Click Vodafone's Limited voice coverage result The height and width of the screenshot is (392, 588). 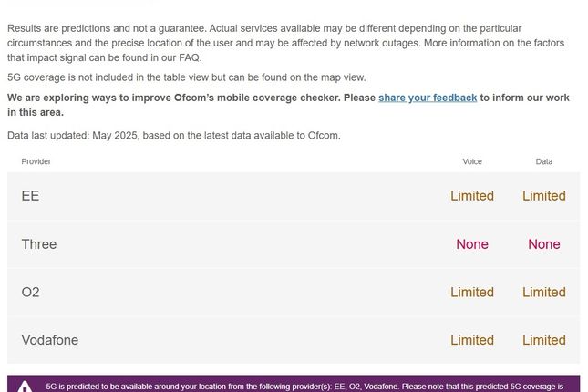tap(472, 340)
